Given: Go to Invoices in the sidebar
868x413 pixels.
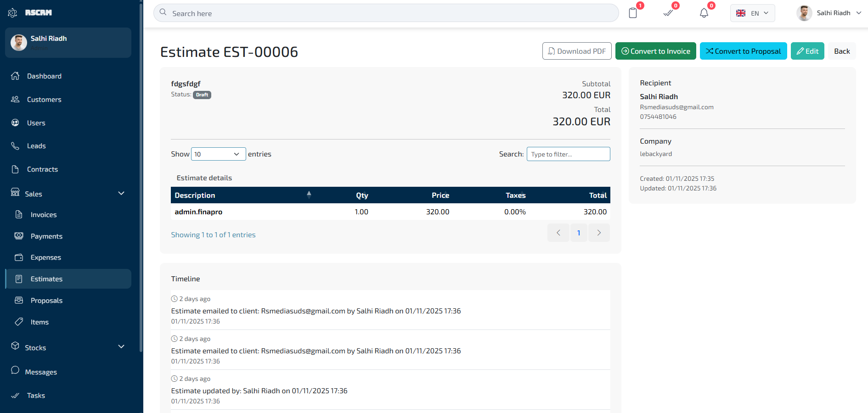Looking at the screenshot, I should 44,215.
